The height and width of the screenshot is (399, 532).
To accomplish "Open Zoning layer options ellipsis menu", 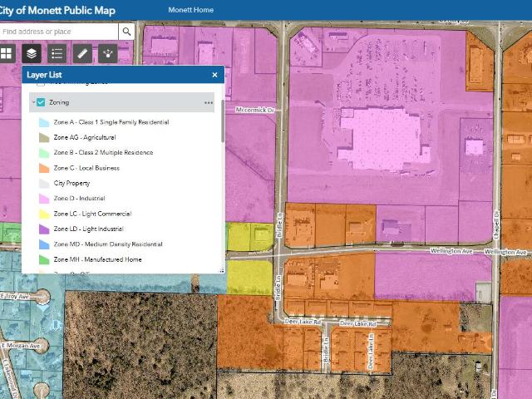I will pos(209,102).
